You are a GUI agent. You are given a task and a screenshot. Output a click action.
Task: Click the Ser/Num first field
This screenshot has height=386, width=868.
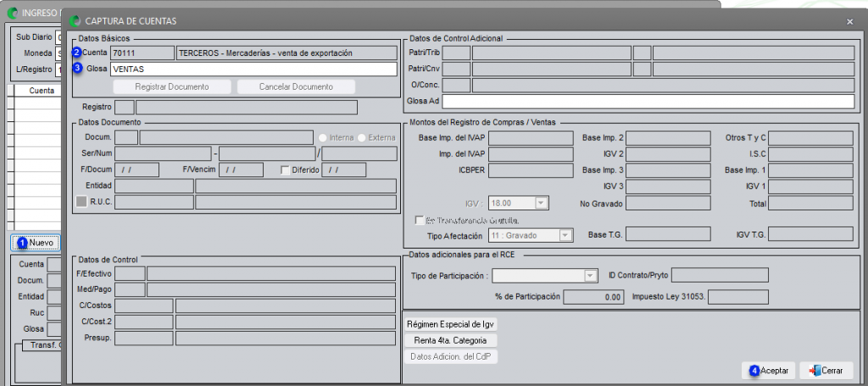point(163,154)
